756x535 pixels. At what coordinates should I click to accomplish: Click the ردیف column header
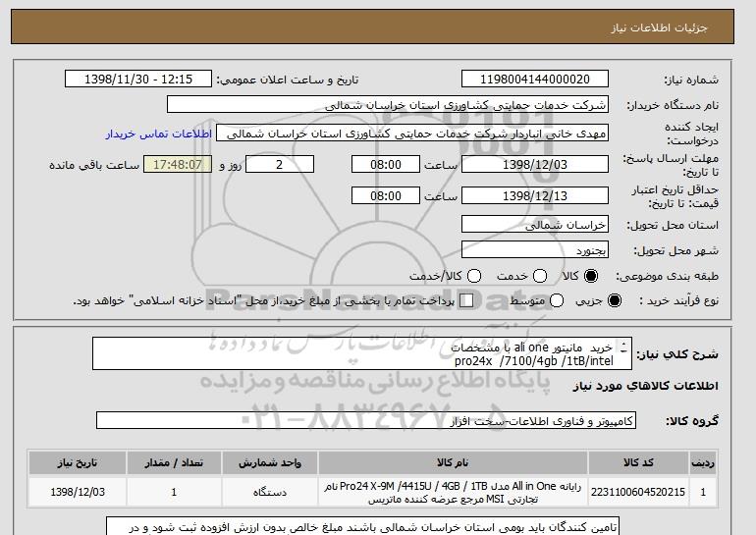pyautogui.click(x=703, y=462)
